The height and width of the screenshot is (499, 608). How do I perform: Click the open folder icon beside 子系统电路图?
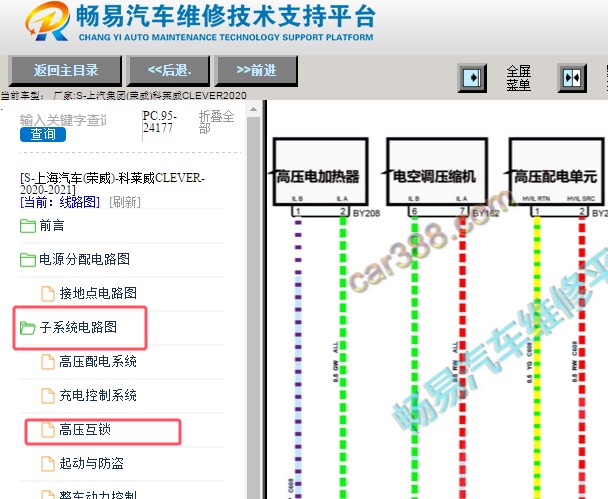[28, 328]
